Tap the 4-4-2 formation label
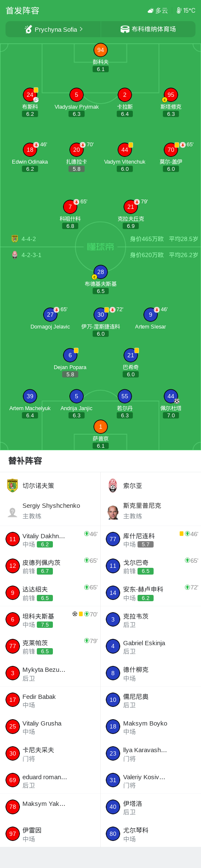Viewport: 201px width, 868px height. [x=29, y=239]
